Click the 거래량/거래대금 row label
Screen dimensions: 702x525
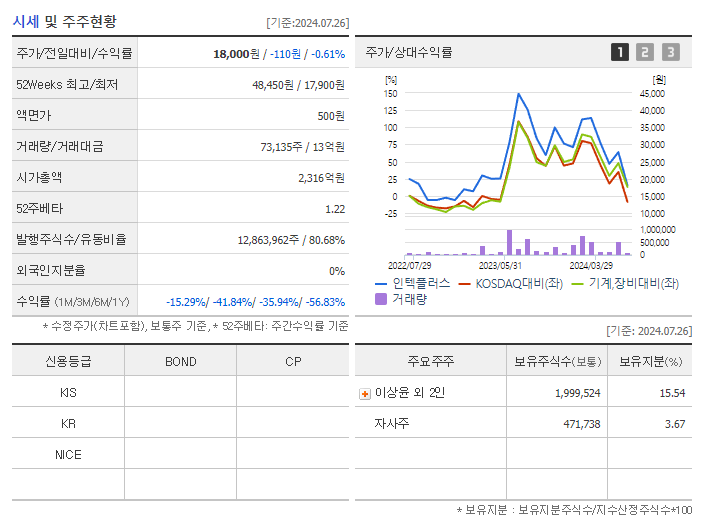pyautogui.click(x=60, y=146)
